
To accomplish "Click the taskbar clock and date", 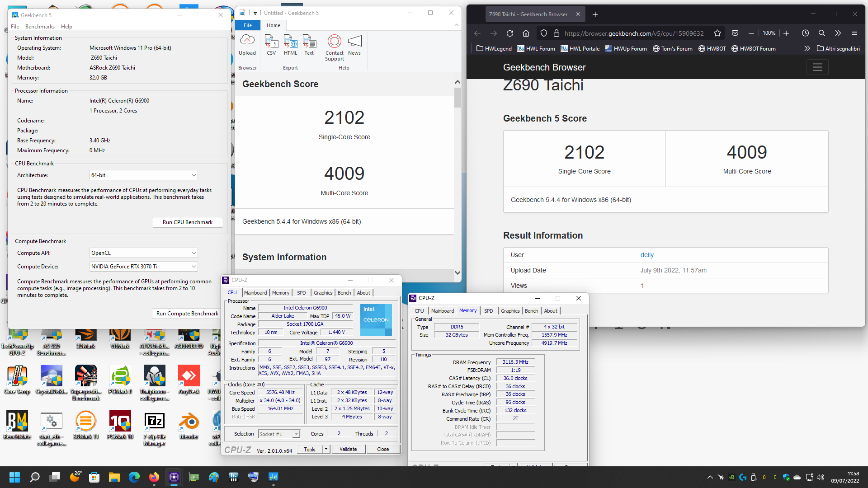I will pyautogui.click(x=845, y=477).
